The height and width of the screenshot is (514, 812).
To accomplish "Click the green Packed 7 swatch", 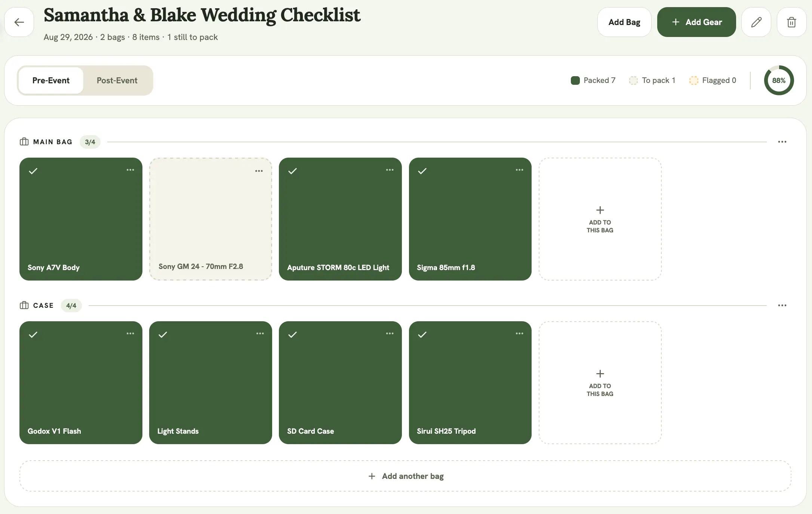I will 575,80.
